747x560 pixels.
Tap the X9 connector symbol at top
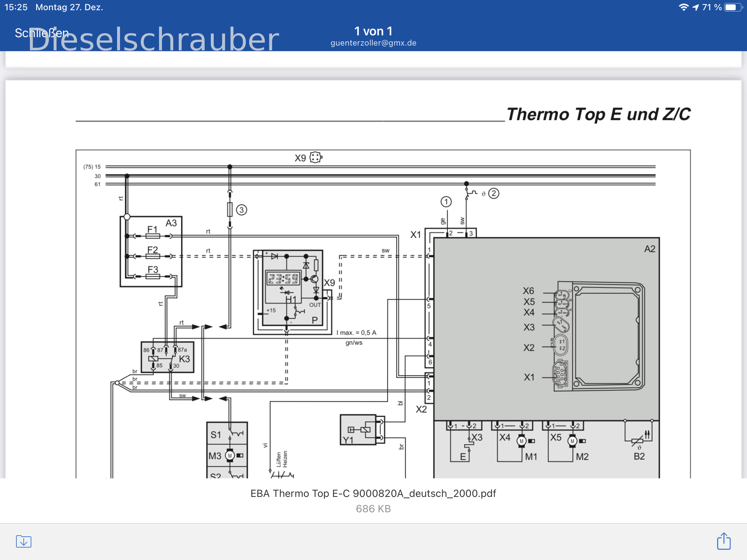click(x=316, y=157)
